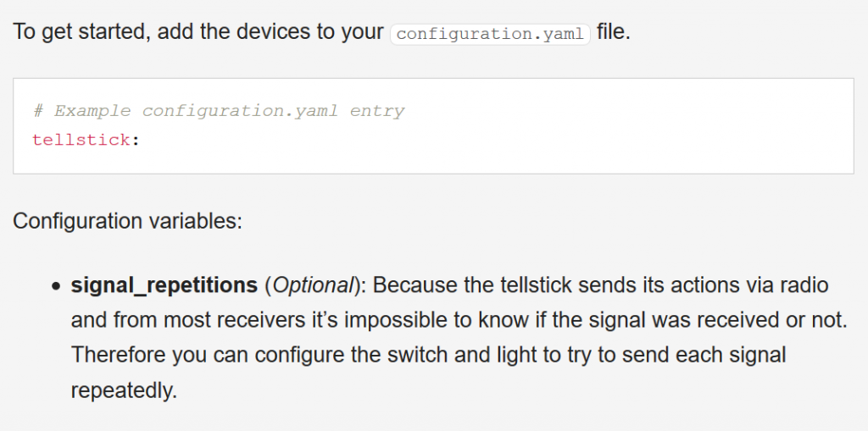Click the word 'file.' after configuration.yaml

coord(614,32)
